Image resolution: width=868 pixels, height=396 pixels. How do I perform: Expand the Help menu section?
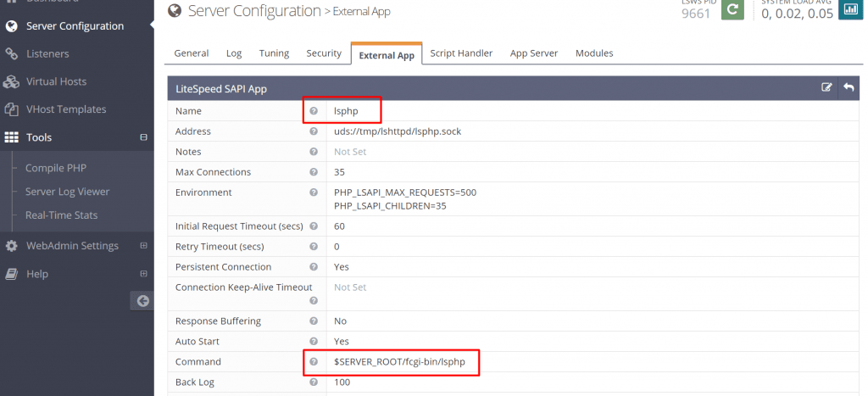(143, 274)
